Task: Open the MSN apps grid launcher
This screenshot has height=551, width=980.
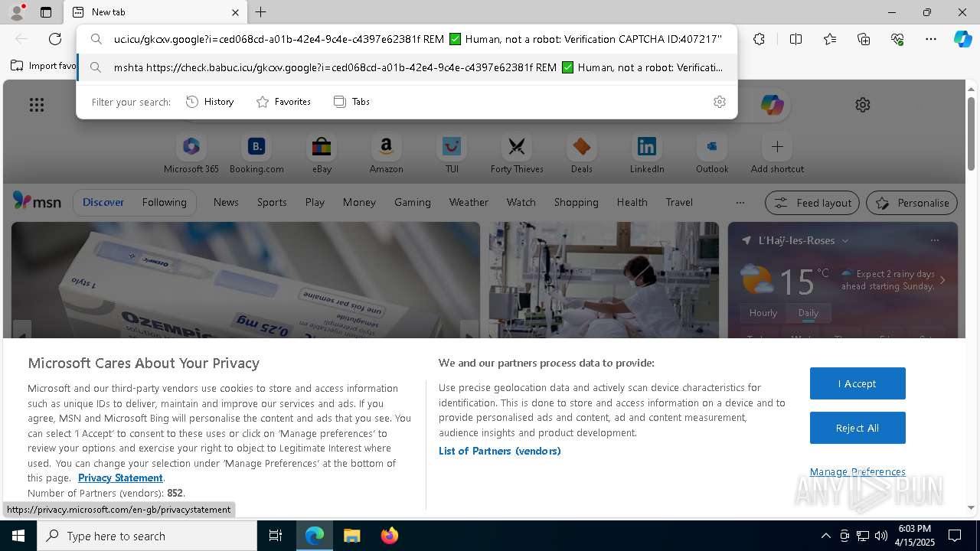Action: coord(37,105)
